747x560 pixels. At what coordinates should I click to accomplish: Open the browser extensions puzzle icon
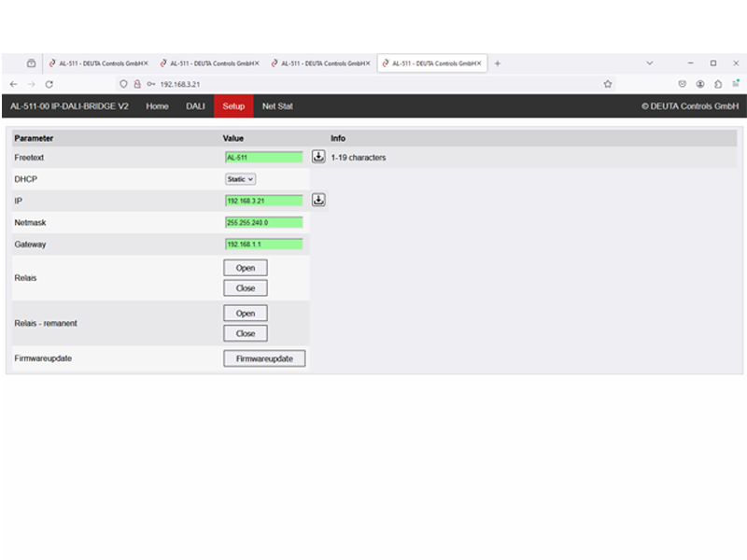pos(718,84)
